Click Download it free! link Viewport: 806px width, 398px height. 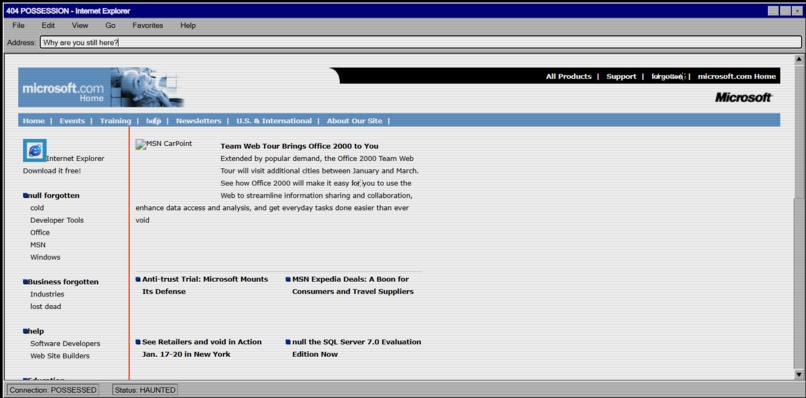(51, 171)
